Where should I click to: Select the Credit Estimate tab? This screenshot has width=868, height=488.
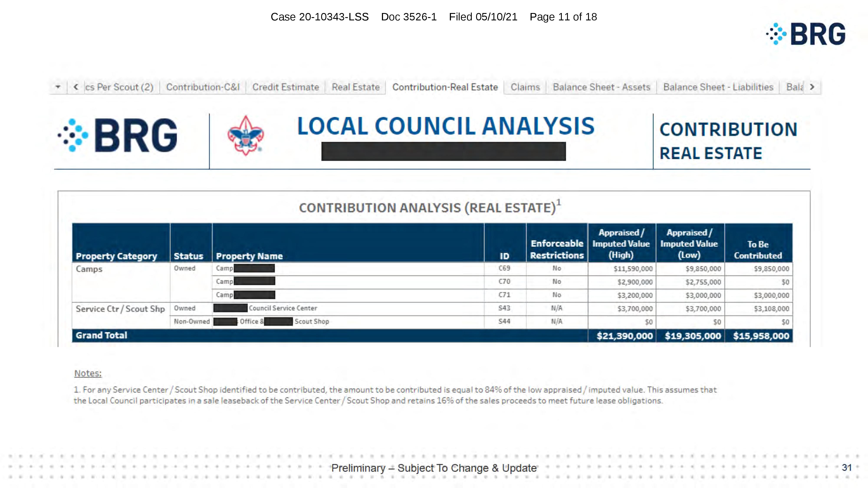coord(285,87)
